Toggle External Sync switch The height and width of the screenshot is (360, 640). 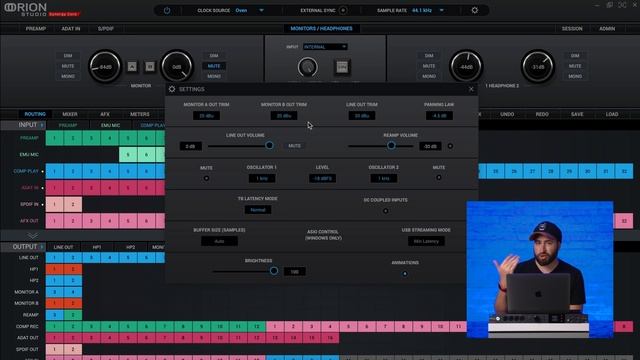click(x=343, y=10)
